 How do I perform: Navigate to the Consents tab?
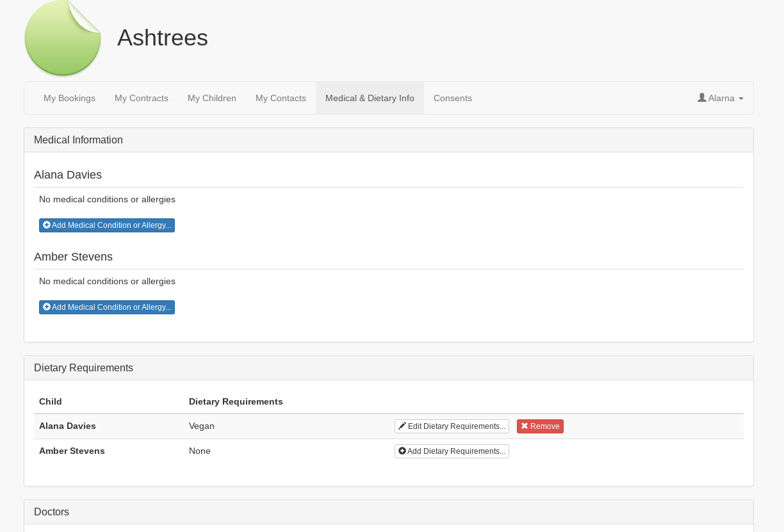453,98
